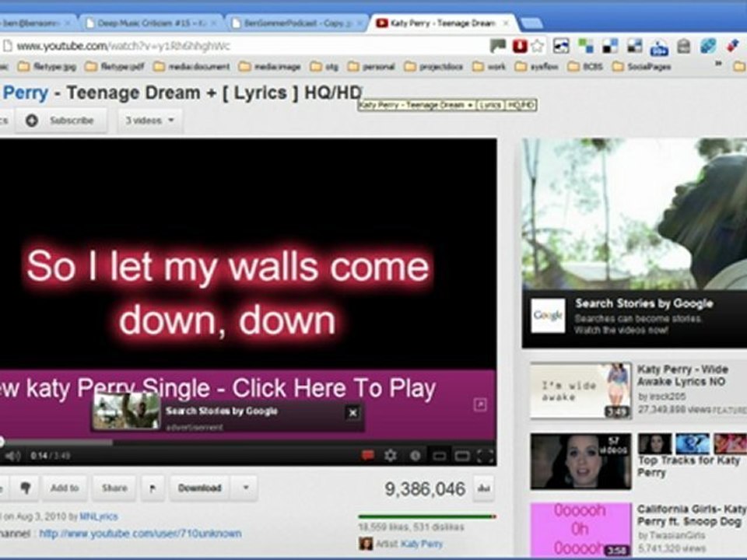The image size is (747, 560).
Task: Open the 710unknown channel URL link
Action: [140, 534]
